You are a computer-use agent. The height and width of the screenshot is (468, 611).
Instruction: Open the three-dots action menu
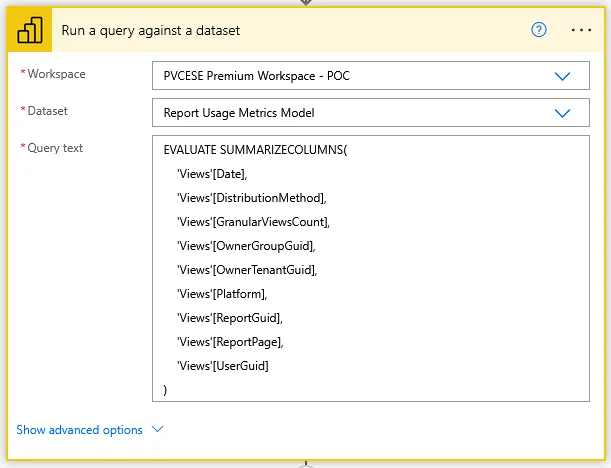(x=581, y=30)
